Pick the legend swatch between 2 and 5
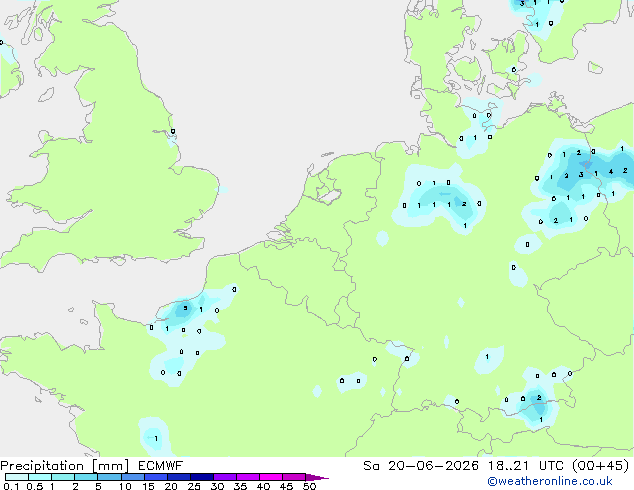 86,477
